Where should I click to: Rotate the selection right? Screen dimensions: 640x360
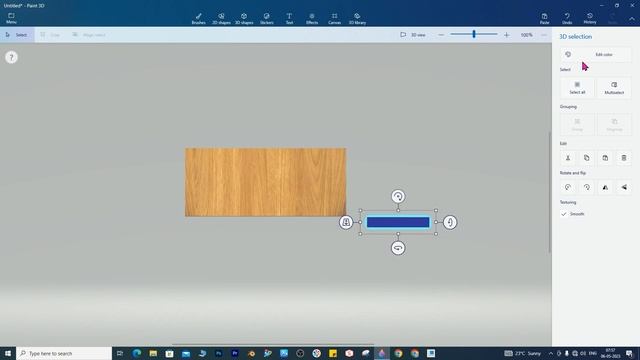tap(587, 187)
